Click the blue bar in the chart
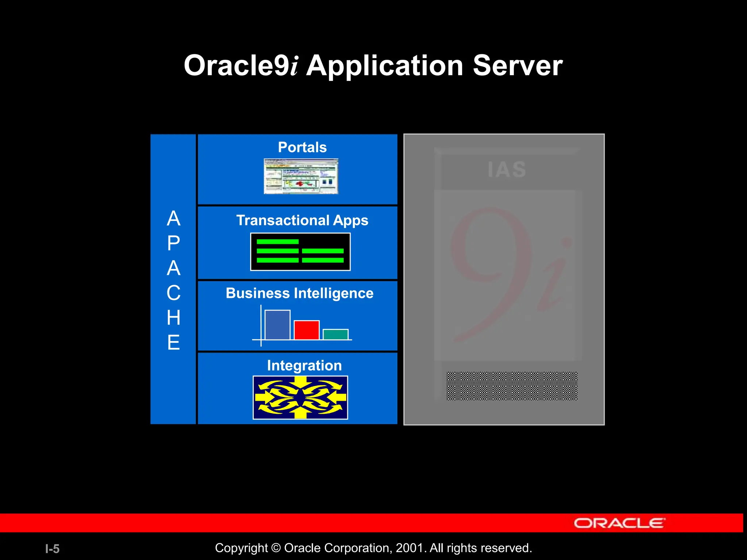747x560 pixels. [278, 325]
